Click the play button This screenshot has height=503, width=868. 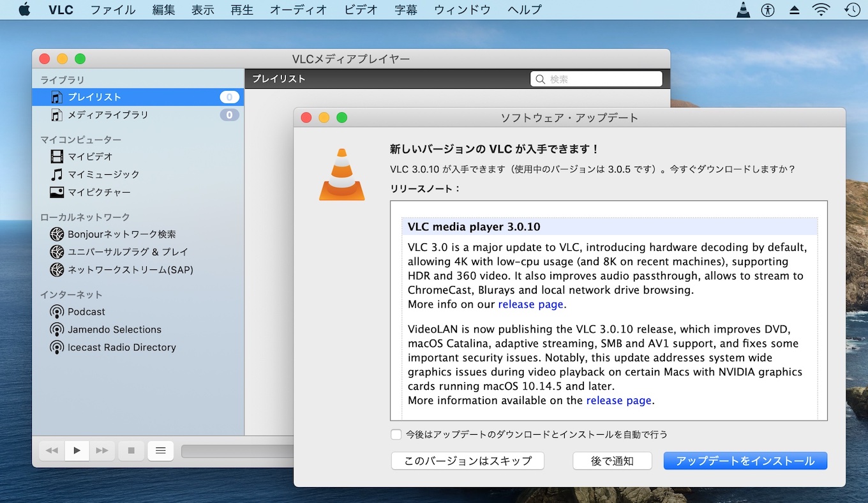point(77,451)
